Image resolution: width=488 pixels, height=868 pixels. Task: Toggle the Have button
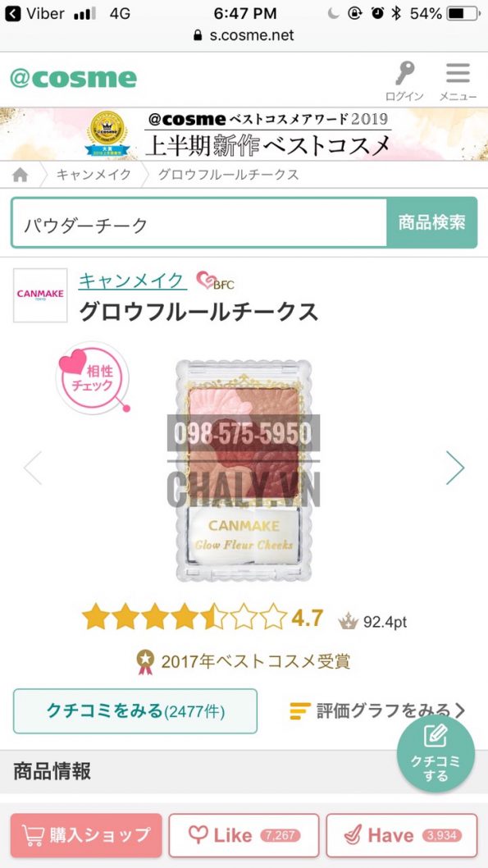[x=402, y=835]
